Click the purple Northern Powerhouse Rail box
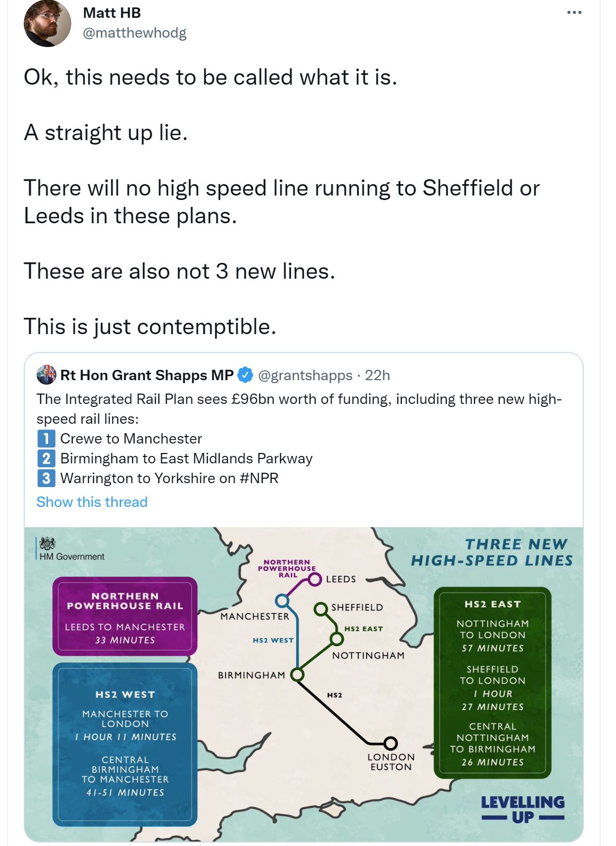This screenshot has height=846, width=616. [125, 616]
